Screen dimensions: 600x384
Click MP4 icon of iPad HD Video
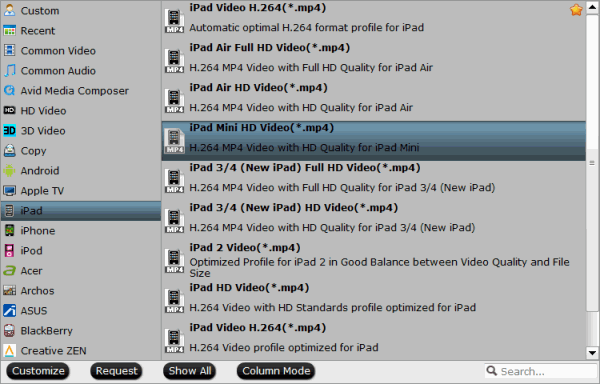174,301
